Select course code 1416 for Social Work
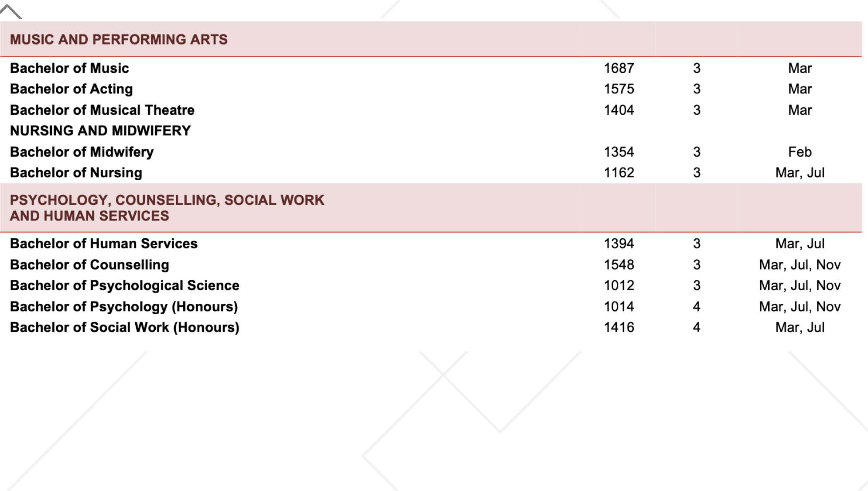 tap(619, 327)
